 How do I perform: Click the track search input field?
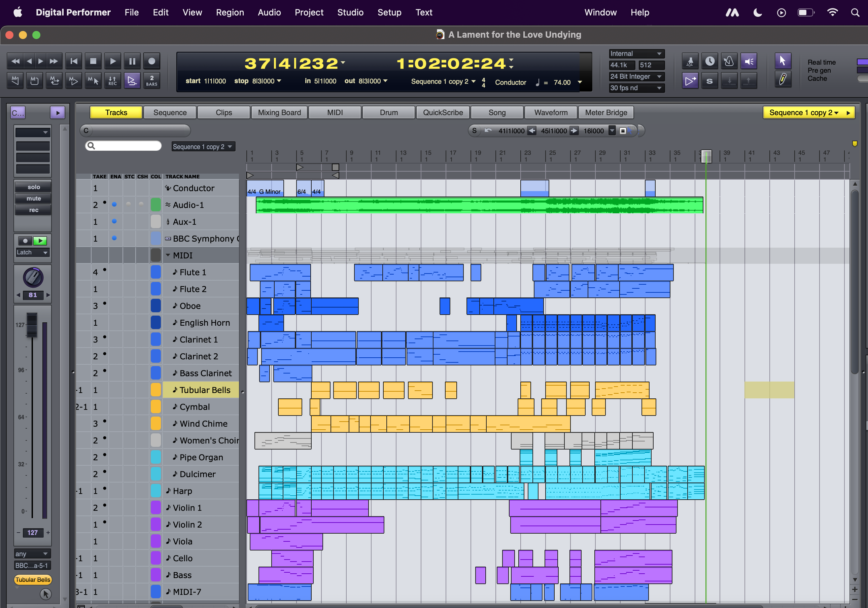pyautogui.click(x=124, y=146)
